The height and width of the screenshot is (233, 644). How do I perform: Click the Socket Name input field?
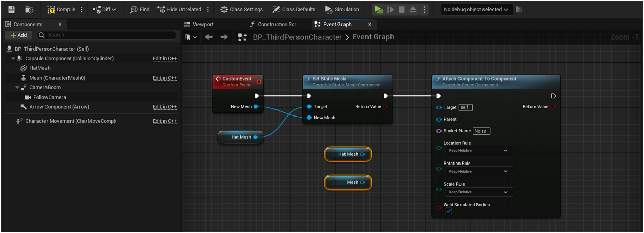(481, 131)
